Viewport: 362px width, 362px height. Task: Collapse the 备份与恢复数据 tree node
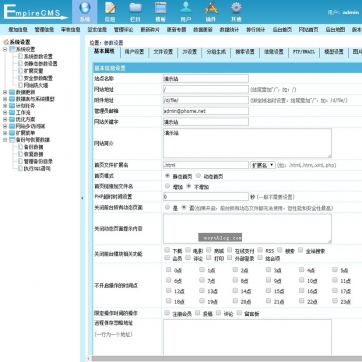[x=5, y=140]
